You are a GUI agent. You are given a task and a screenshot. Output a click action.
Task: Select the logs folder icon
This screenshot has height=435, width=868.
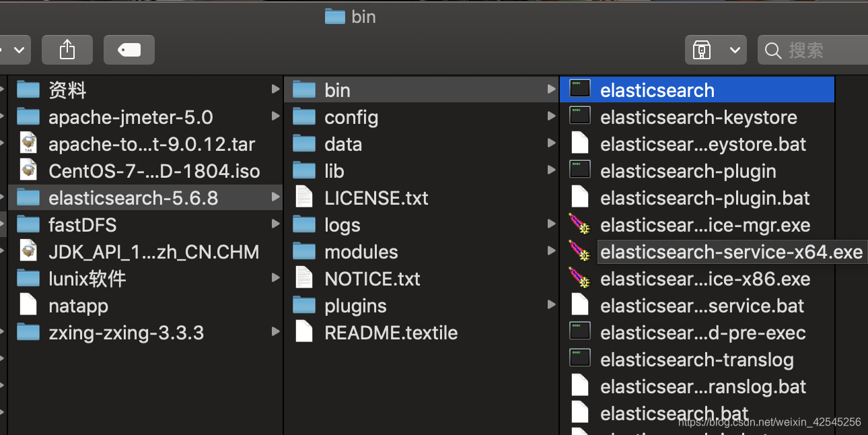tap(304, 224)
